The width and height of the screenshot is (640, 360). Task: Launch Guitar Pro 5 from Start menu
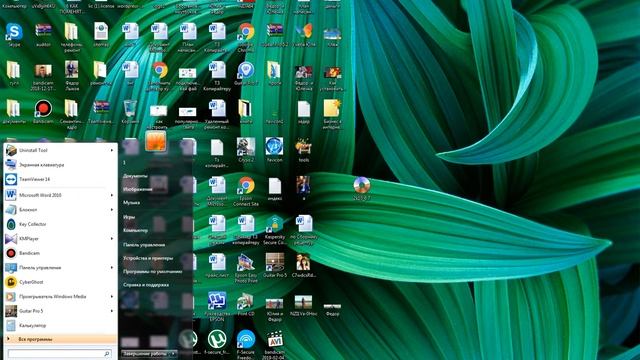pos(60,311)
